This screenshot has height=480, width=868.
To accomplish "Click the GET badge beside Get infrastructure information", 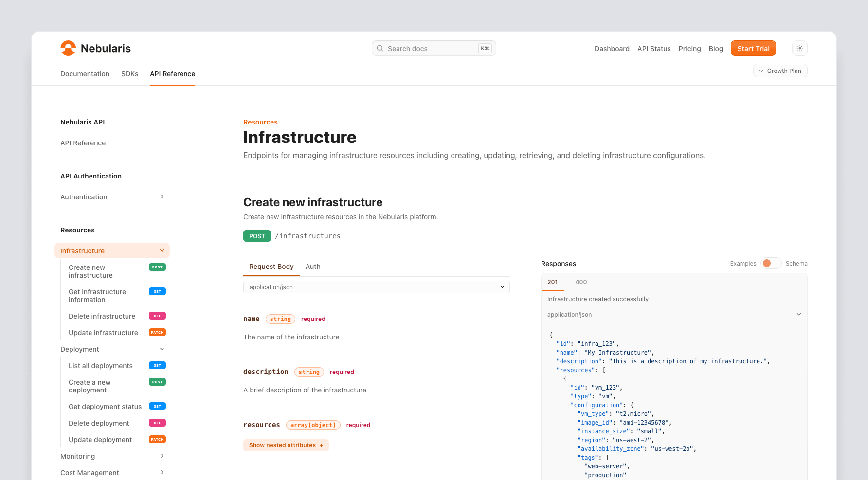I will coord(157,291).
